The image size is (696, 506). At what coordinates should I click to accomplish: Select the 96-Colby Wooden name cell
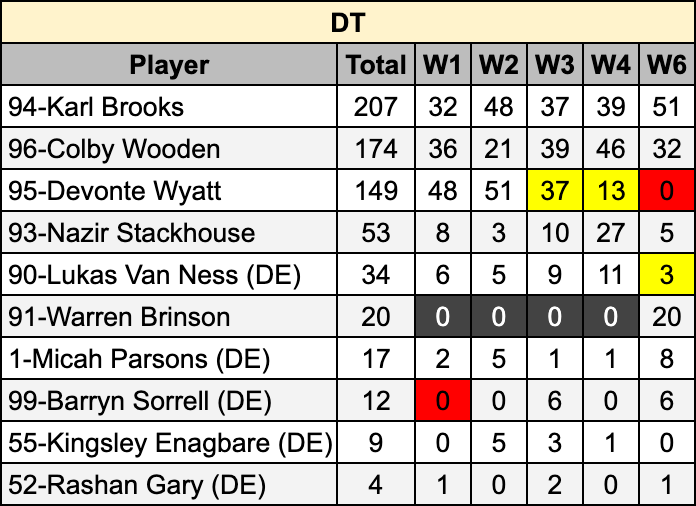coord(170,149)
